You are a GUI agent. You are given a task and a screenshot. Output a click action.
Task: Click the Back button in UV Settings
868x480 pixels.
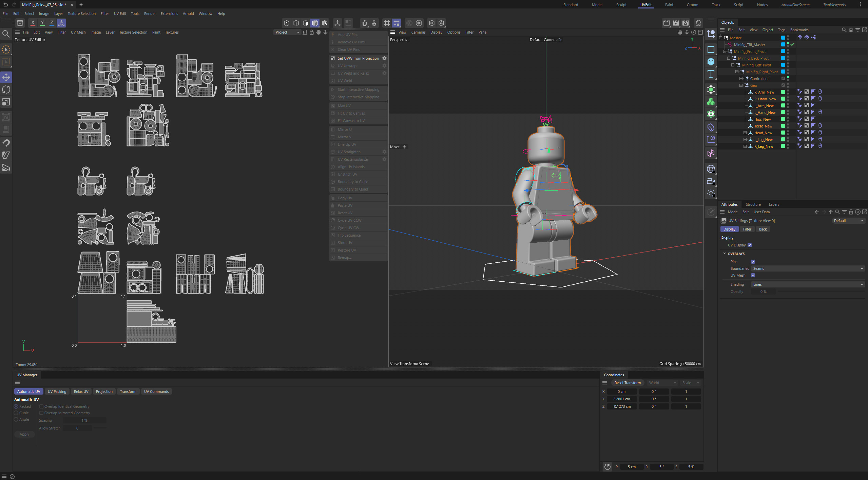[x=763, y=229]
